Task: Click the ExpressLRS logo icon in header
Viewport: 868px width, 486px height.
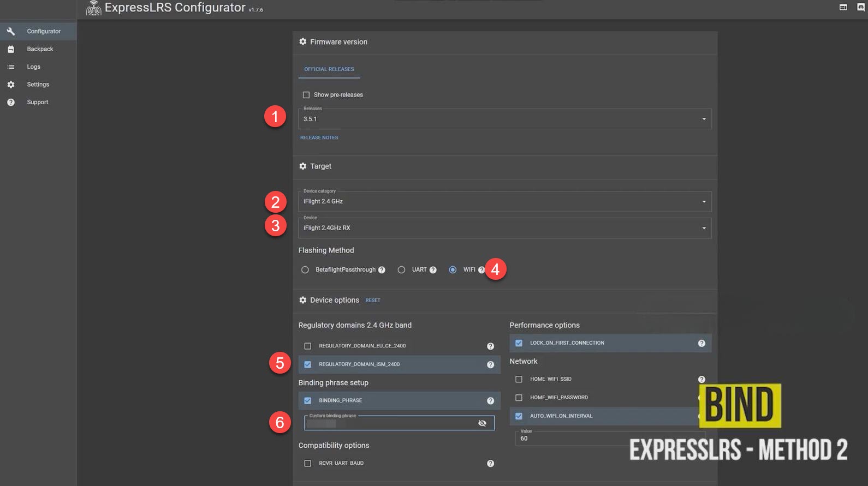Action: click(93, 8)
